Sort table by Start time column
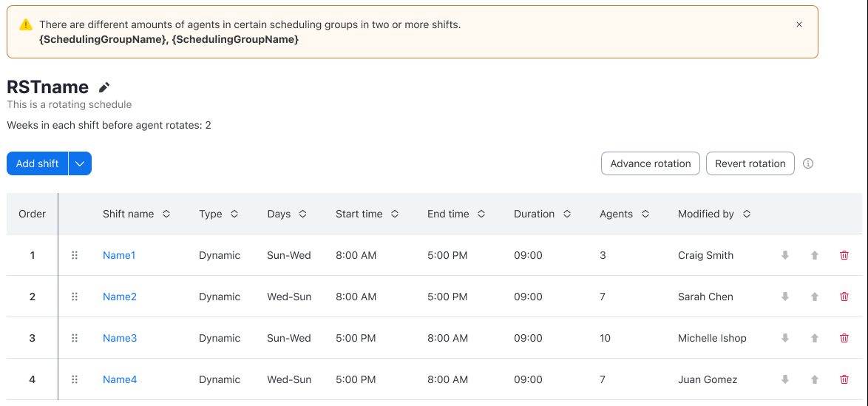Screen dimensions: 868x406 (x=395, y=214)
